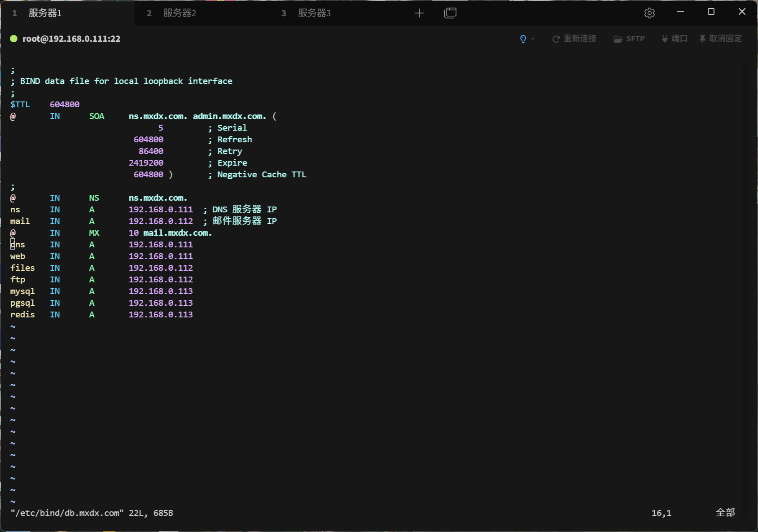Click the '; Negative Cache TTL' comment

[x=257, y=174]
